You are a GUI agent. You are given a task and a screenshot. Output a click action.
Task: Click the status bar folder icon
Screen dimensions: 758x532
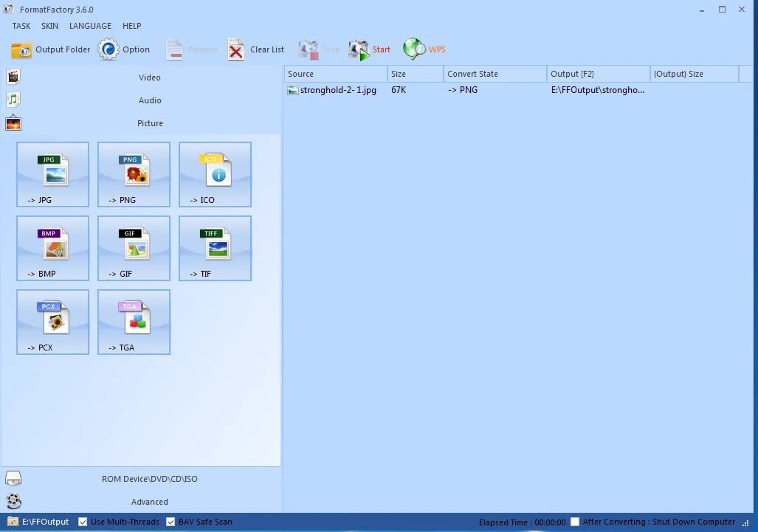pos(13,522)
